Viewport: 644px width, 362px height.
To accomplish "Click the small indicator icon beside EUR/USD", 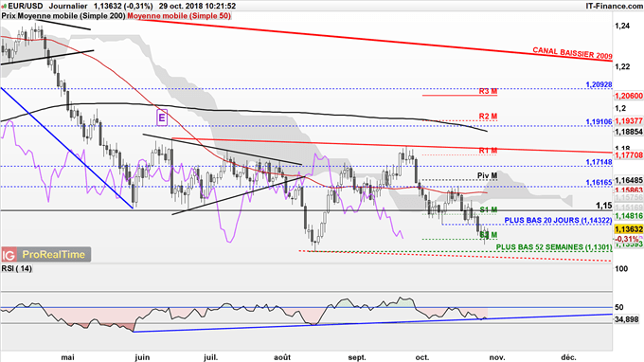I will click(x=4, y=7).
